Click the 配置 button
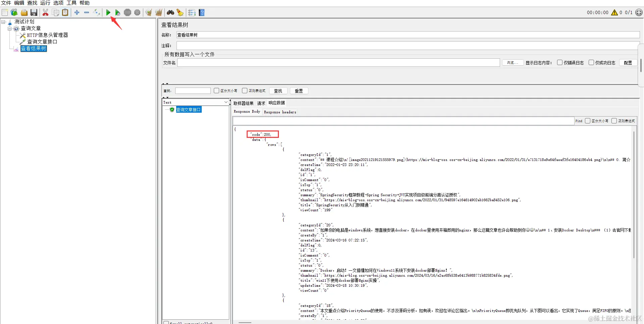Screen dimensions: 644x324 pyautogui.click(x=628, y=63)
